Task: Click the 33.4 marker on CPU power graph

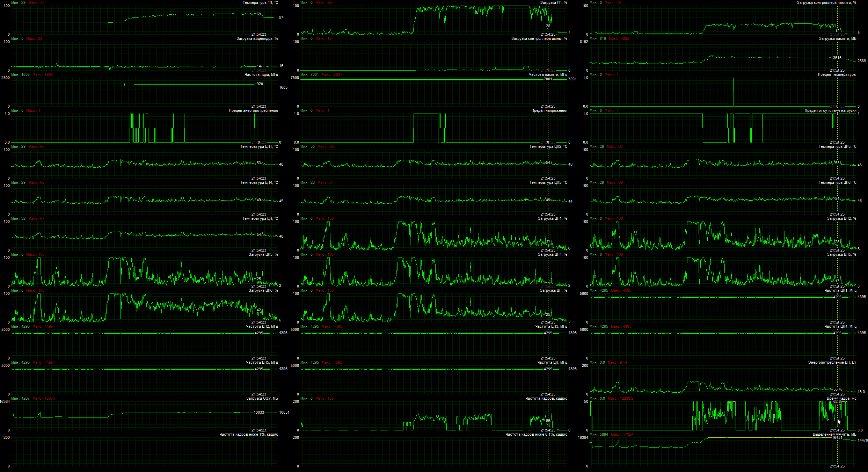Action: (x=837, y=389)
